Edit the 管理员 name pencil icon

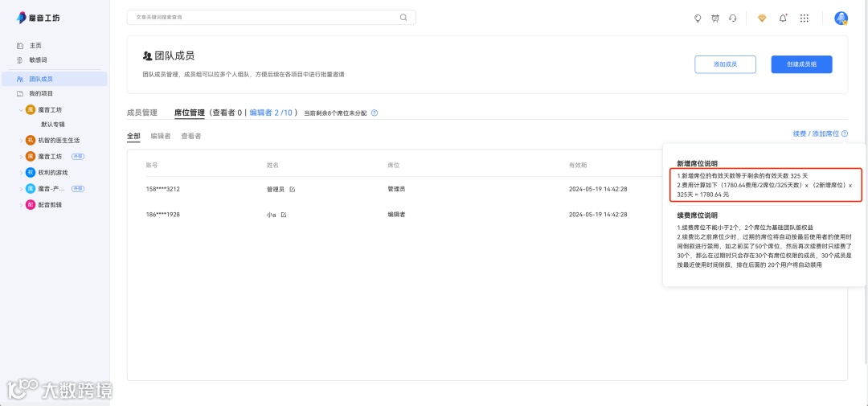[x=293, y=189]
